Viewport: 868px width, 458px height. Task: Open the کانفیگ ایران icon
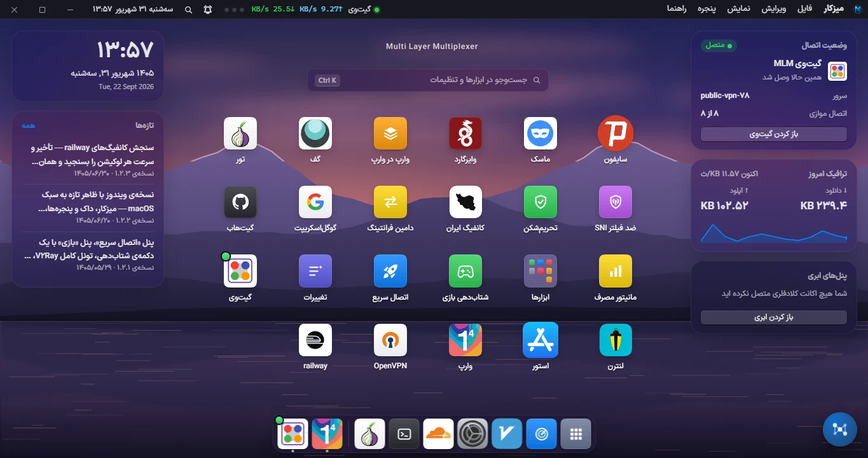(x=465, y=202)
